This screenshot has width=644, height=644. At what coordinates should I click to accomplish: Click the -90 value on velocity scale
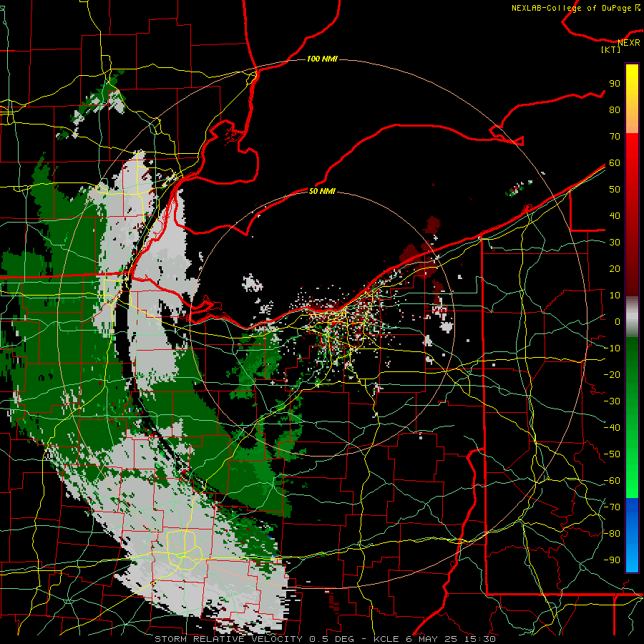612,560
